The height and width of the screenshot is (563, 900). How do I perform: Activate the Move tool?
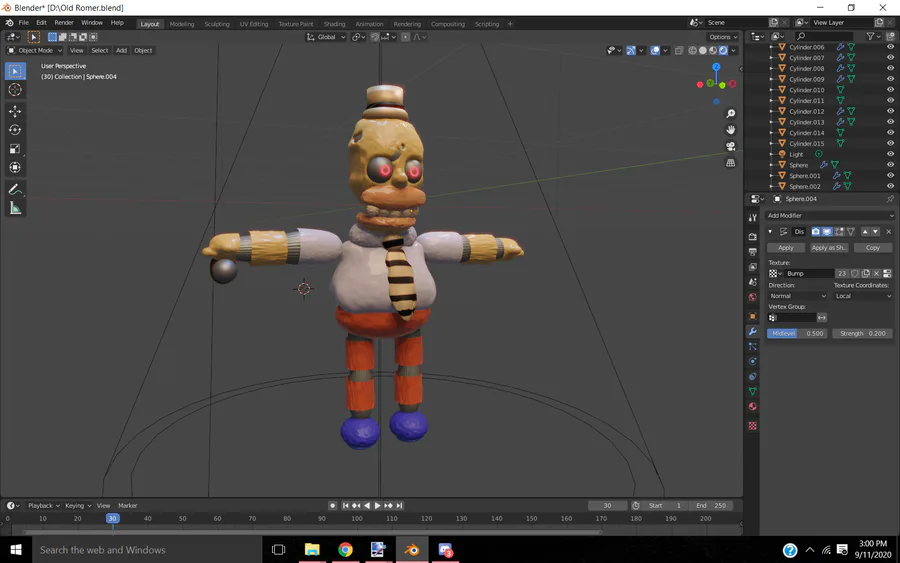[15, 111]
